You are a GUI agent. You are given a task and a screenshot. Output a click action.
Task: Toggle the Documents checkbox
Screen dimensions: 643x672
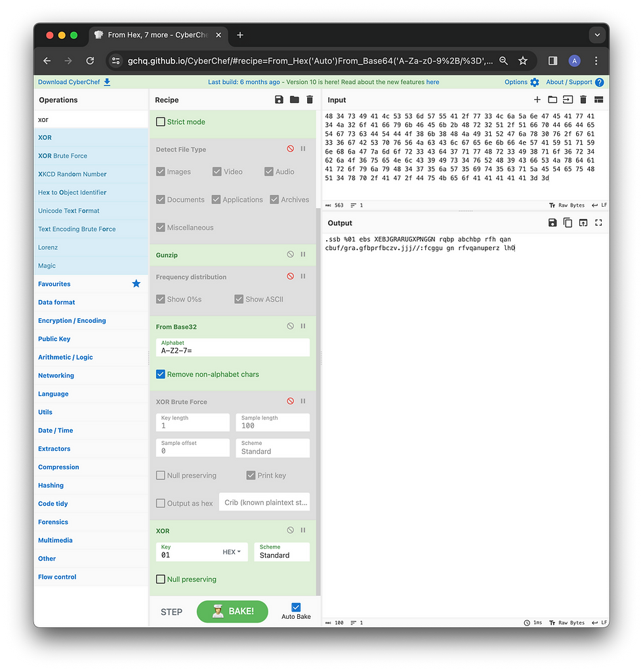[x=161, y=199]
